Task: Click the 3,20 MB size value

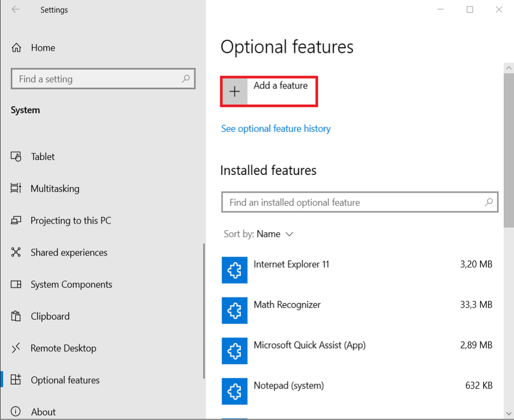Action: pyautogui.click(x=476, y=264)
